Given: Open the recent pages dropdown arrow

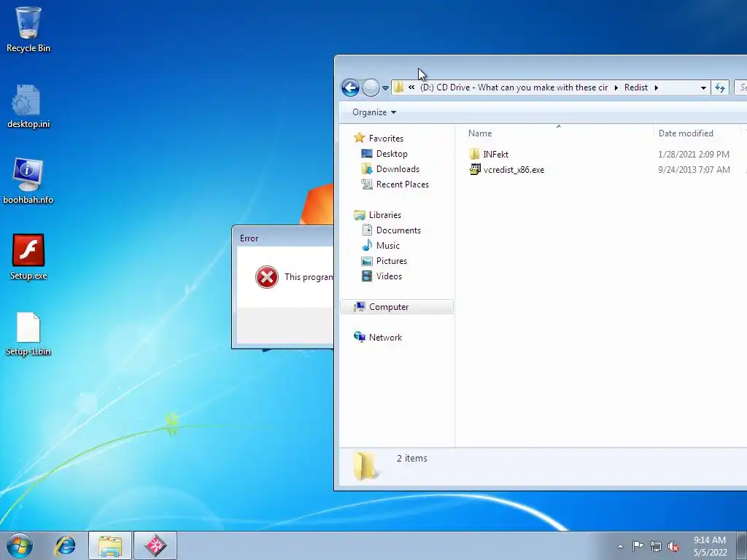Looking at the screenshot, I should [x=385, y=88].
